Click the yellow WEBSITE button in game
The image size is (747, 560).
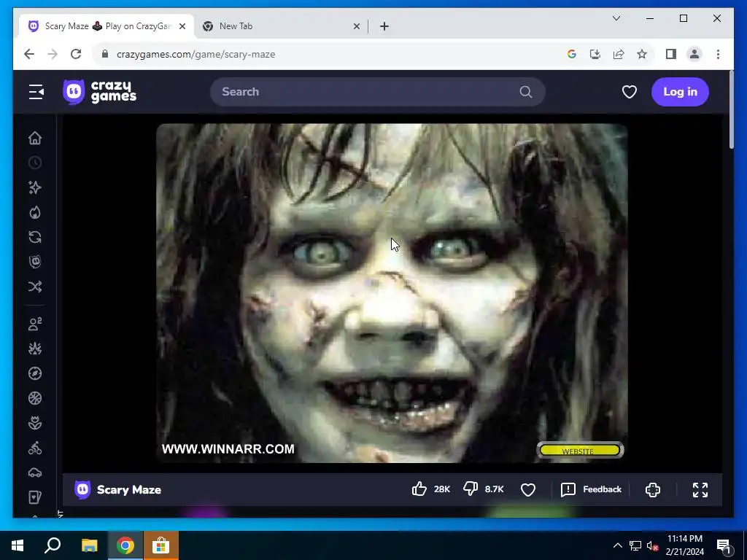pyautogui.click(x=580, y=450)
